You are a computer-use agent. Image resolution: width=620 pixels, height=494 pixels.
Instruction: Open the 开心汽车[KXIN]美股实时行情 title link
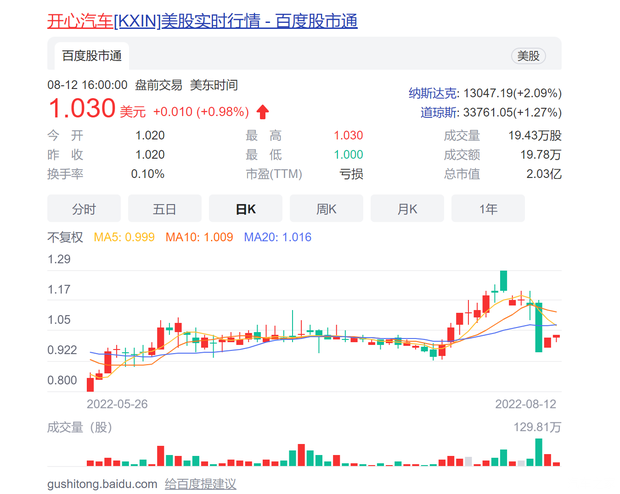(202, 21)
